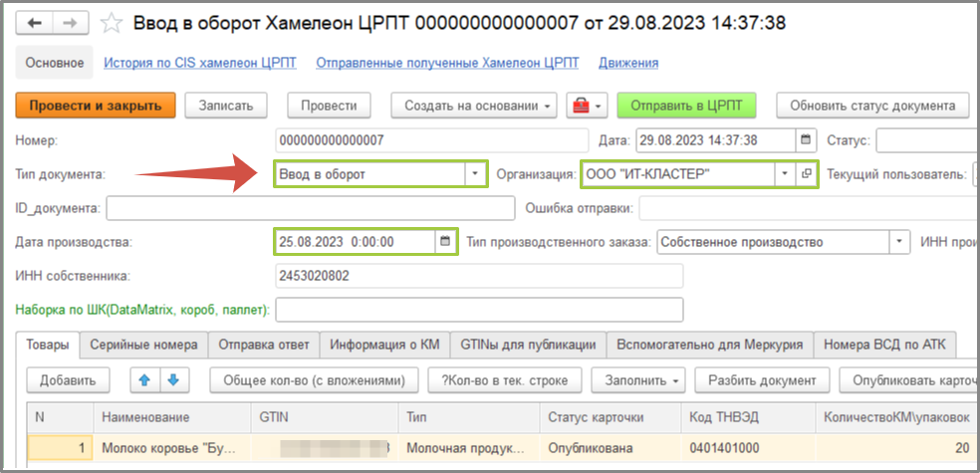Click the Наименование column header
The height and width of the screenshot is (473, 980).
click(172, 417)
